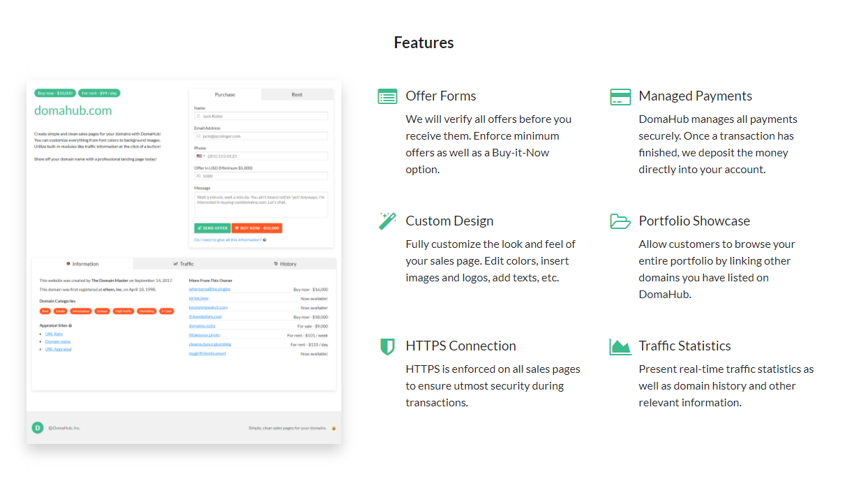
Task: Click 'For rent - $133 / day' price text
Action: click(x=309, y=344)
